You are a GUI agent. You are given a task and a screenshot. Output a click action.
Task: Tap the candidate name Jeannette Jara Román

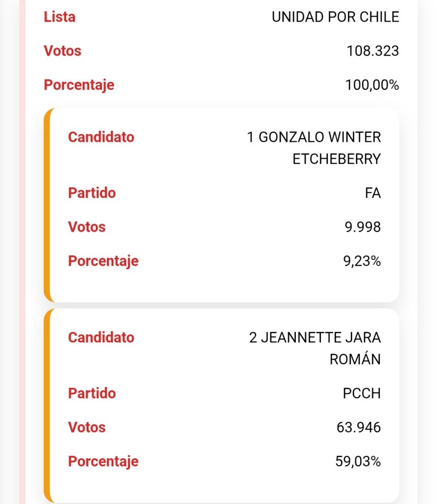point(315,348)
